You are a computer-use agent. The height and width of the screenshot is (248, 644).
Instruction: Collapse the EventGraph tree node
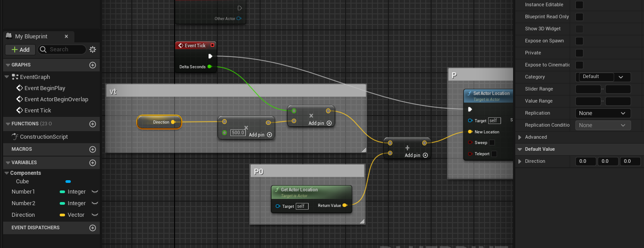pyautogui.click(x=7, y=77)
